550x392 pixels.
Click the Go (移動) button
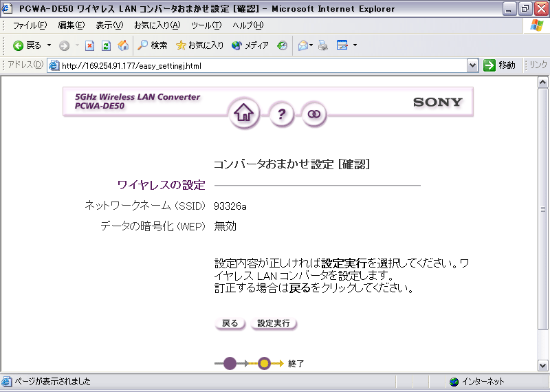click(x=500, y=65)
